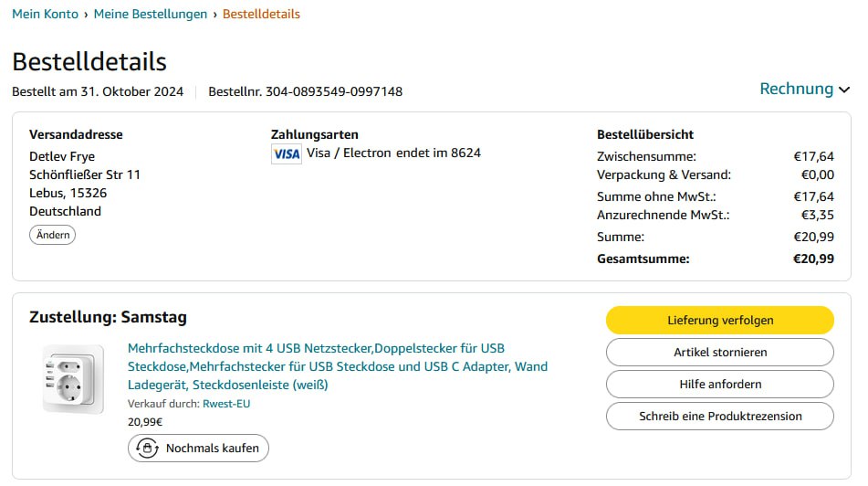Click the reorder icon beside Nochmals kaufen
The image size is (868, 486).
click(x=147, y=449)
